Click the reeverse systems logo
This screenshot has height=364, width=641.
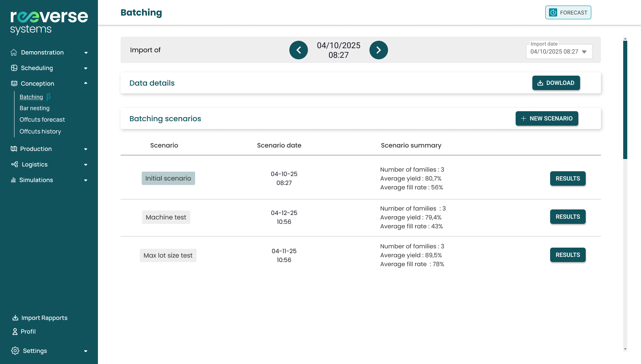click(x=49, y=22)
